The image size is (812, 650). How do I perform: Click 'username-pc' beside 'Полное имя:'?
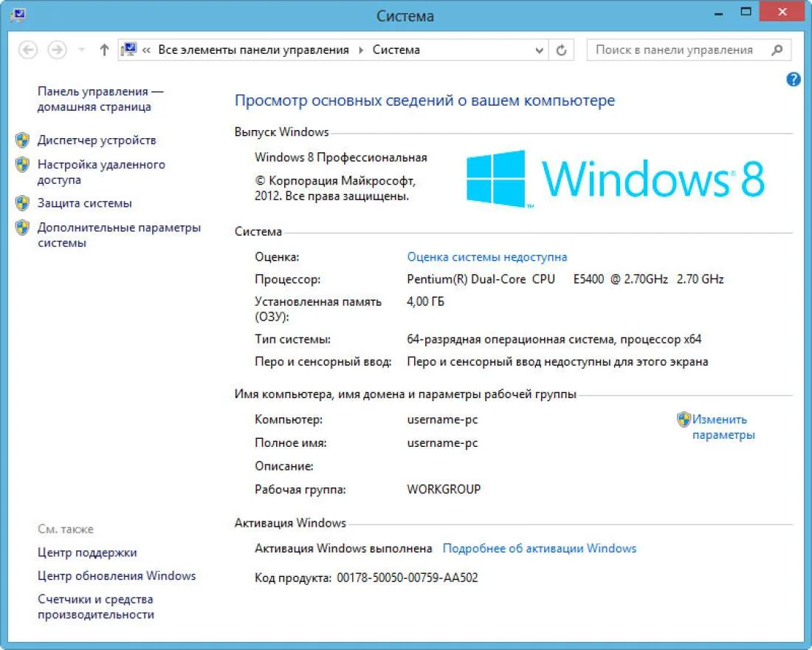(442, 442)
